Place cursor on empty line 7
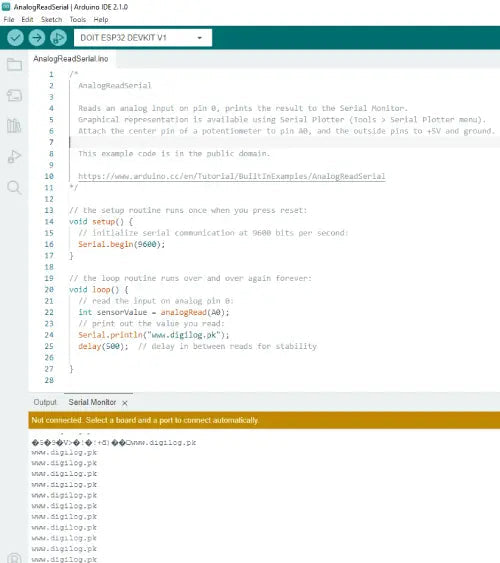Viewport: 500px width, 563px height. 284,142
